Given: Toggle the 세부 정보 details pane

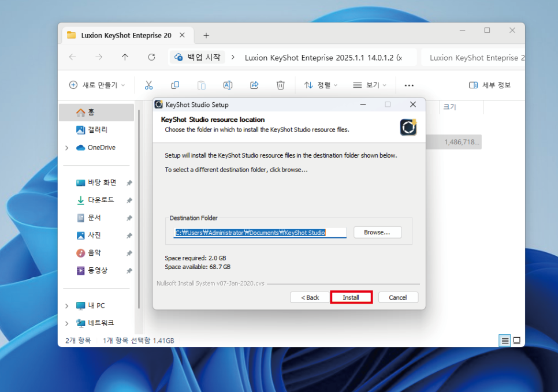Looking at the screenshot, I should (490, 85).
